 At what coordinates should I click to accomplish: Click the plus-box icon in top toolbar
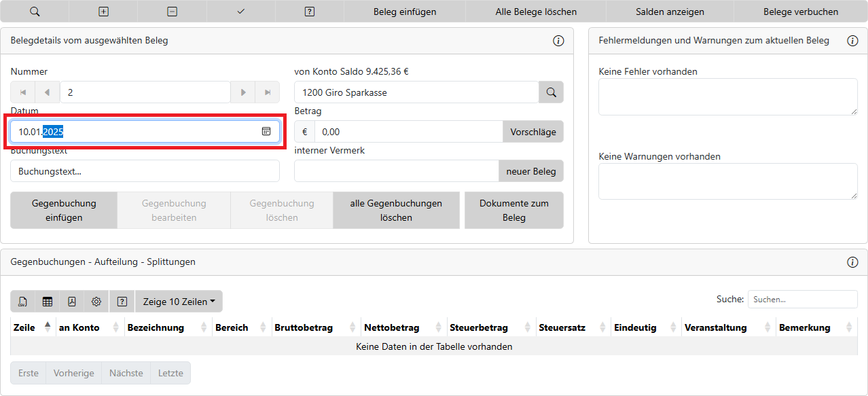(x=103, y=12)
